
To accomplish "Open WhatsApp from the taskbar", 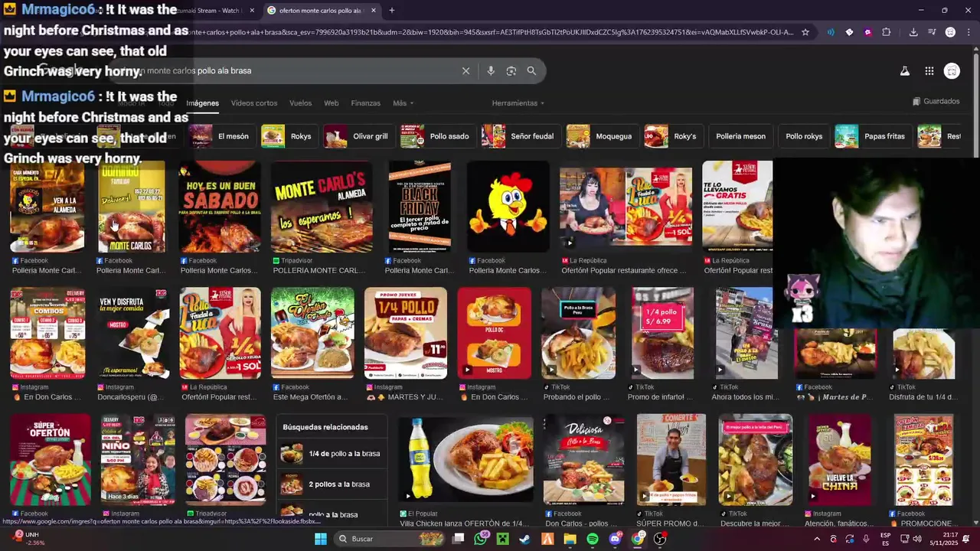I will click(x=480, y=539).
